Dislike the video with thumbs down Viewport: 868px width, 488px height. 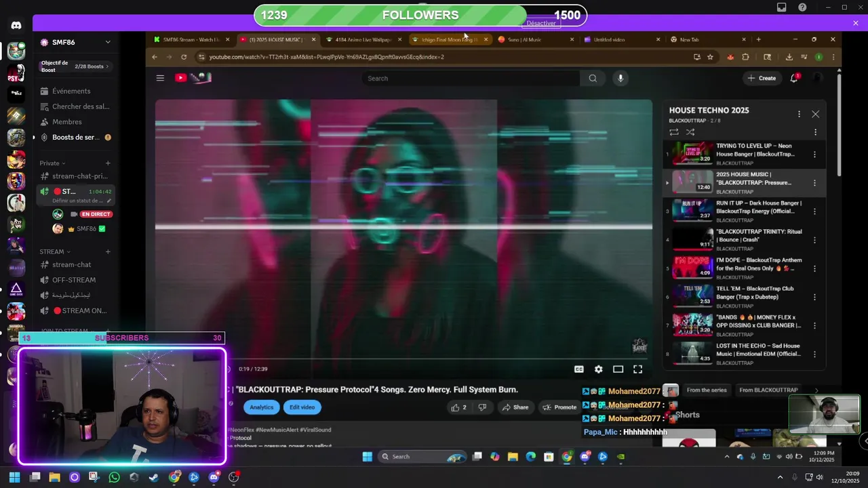click(482, 407)
